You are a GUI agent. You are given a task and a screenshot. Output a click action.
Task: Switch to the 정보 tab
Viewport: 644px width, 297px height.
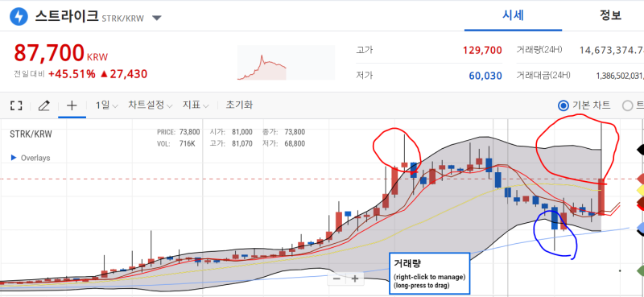click(x=610, y=15)
